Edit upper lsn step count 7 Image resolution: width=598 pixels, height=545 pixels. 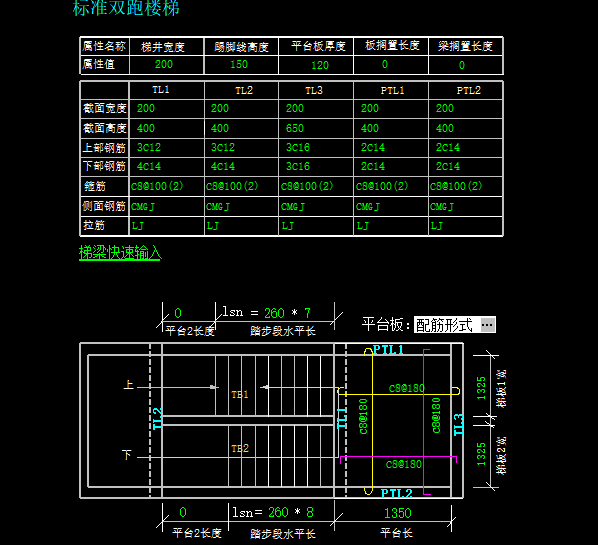(307, 313)
